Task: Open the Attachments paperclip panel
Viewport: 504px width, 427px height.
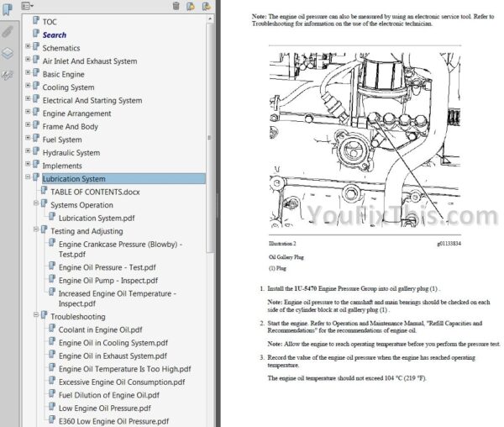Action: click(8, 32)
